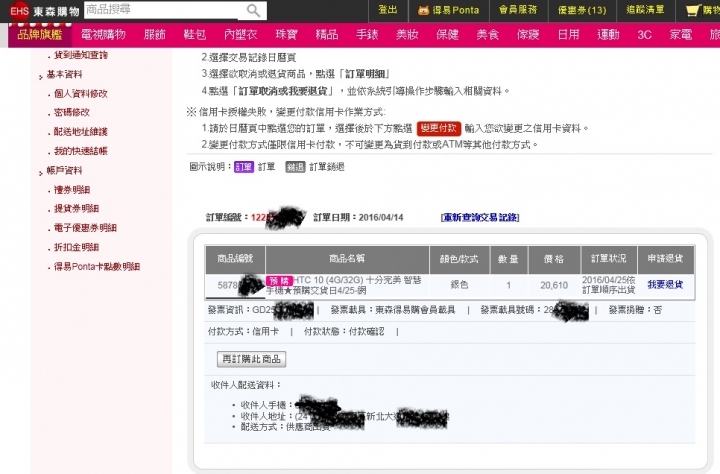
Task: Open 優惠券(13) coupons
Action: pos(582,10)
